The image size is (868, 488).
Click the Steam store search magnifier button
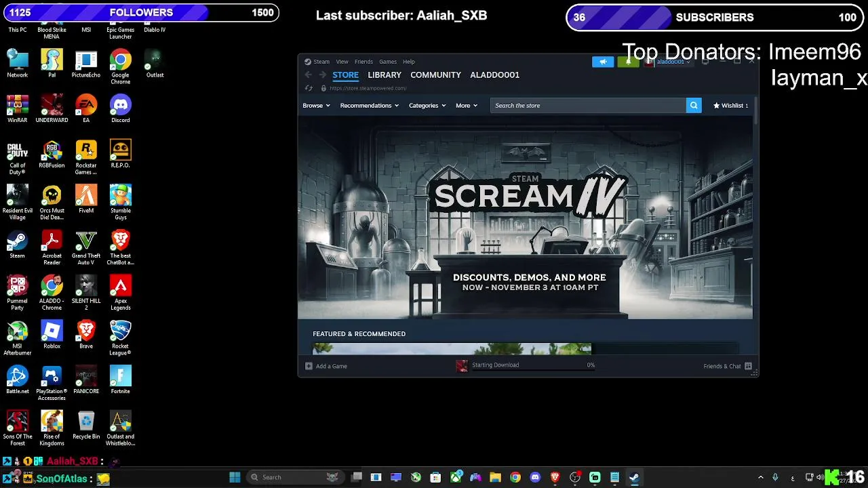(x=694, y=106)
